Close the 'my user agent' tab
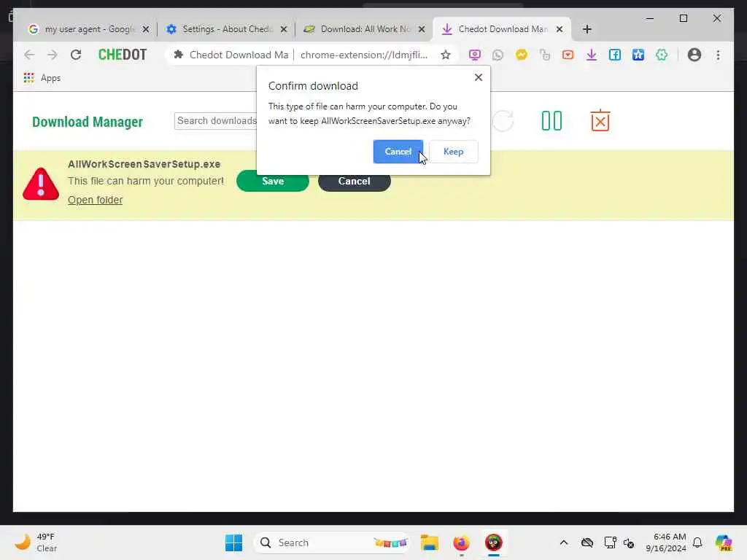 click(146, 29)
